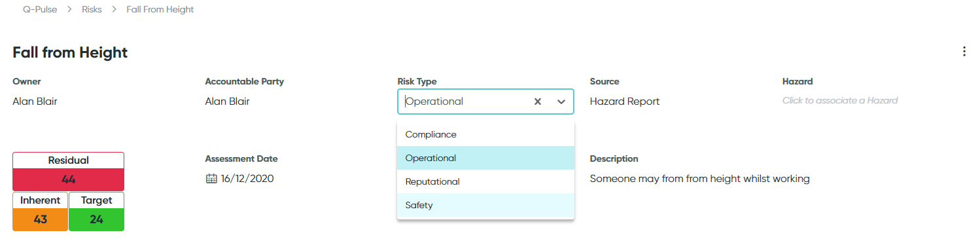The image size is (980, 239).
Task: Select Compliance from the Risk Type list
Action: point(485,134)
